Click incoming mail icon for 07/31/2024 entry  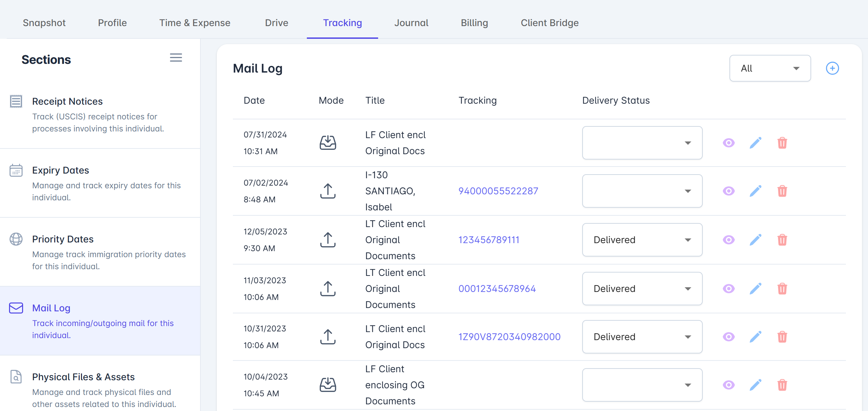328,143
